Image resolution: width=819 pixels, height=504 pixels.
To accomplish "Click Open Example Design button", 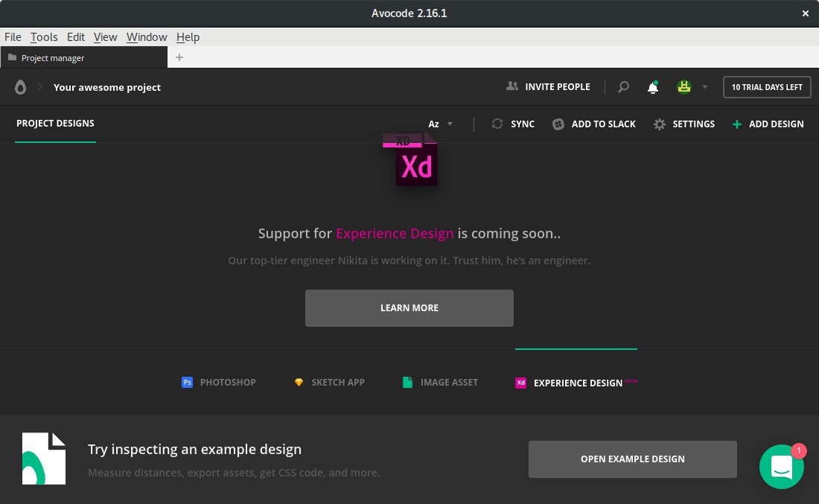I will coord(633,459).
